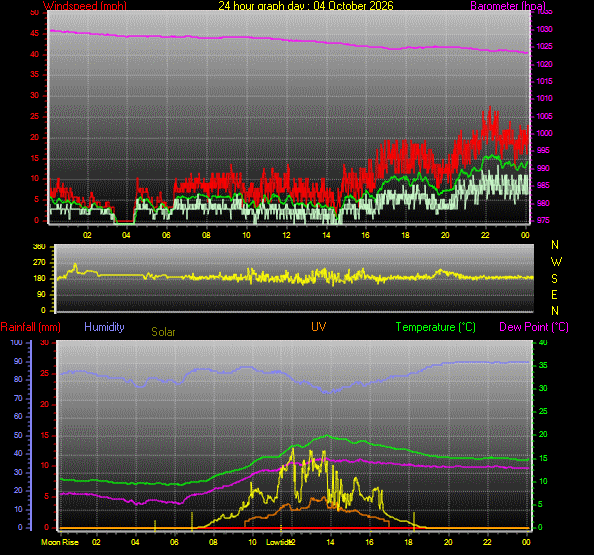Click the 30 value on the blue humidity axis
This screenshot has height=555, width=594.
18,472
